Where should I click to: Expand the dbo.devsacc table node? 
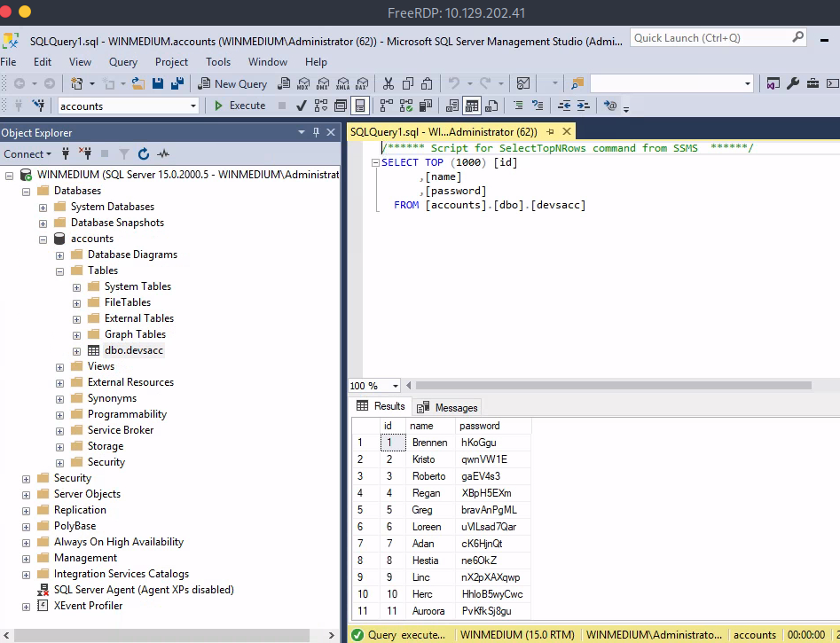pos(76,350)
